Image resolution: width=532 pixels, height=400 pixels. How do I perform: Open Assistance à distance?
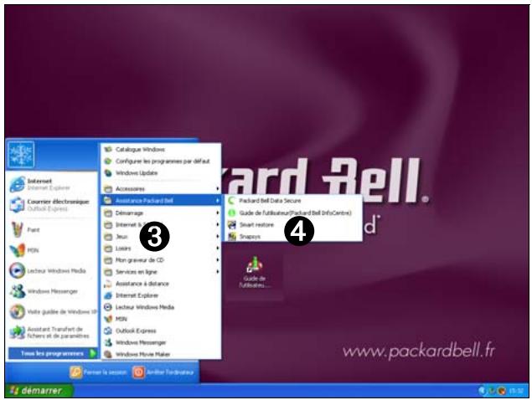161,284
